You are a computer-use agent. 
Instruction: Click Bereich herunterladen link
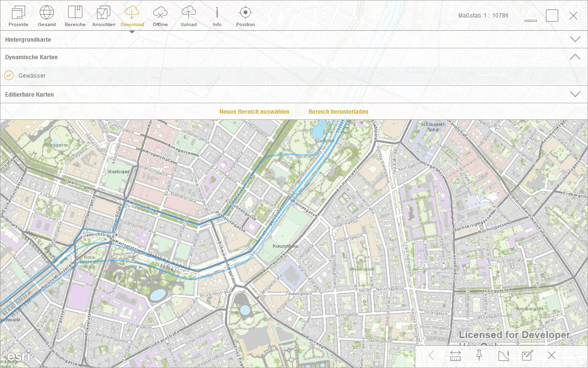point(338,112)
